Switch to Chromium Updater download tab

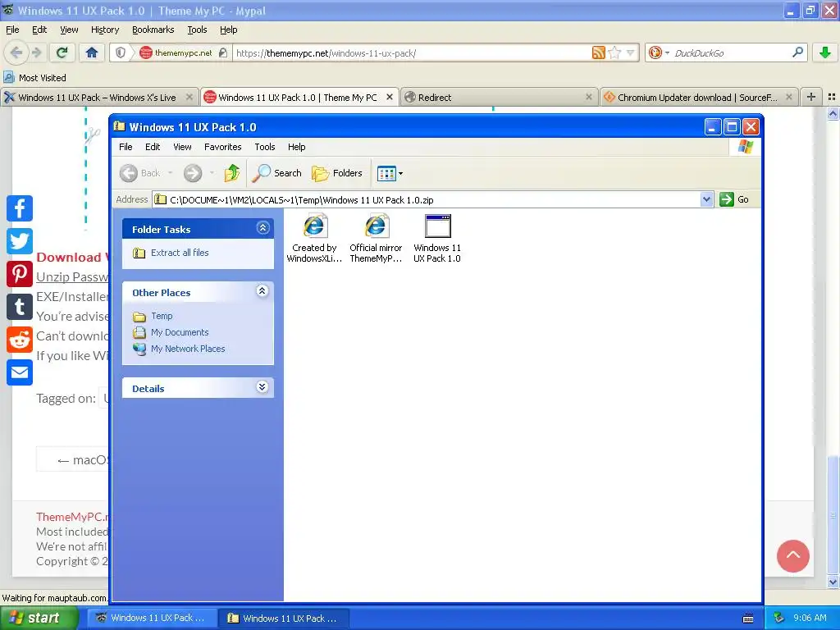pyautogui.click(x=696, y=97)
